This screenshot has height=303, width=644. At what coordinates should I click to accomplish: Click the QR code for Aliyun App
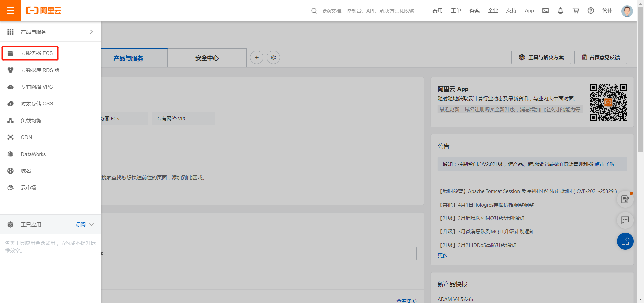click(608, 102)
